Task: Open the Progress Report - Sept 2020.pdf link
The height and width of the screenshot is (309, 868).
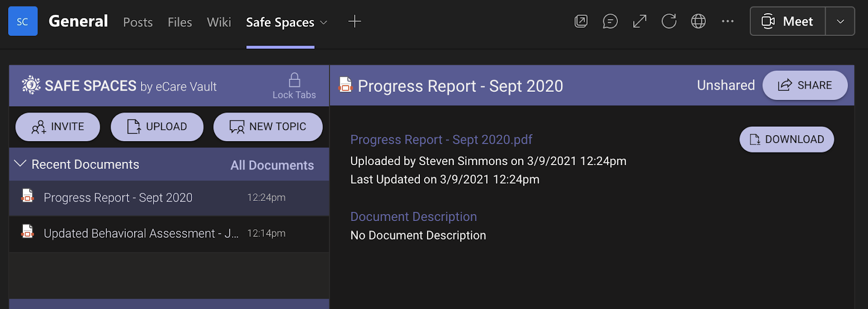Action: (441, 140)
